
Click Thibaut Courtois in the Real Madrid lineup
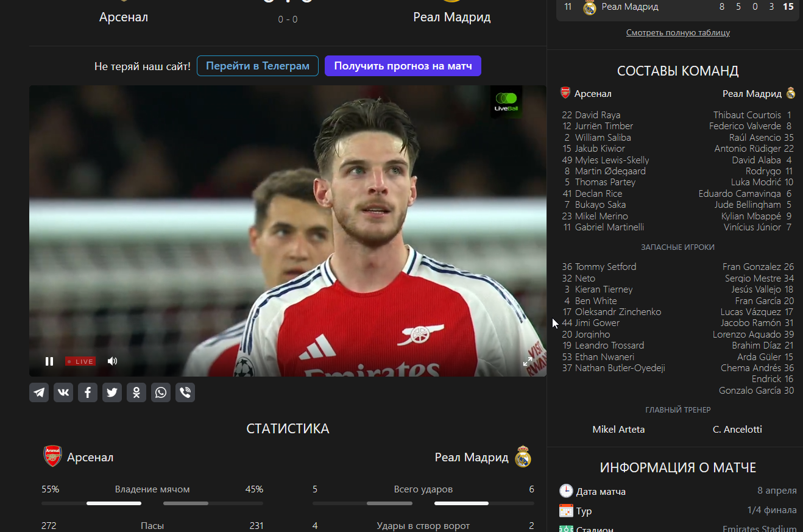[747, 115]
